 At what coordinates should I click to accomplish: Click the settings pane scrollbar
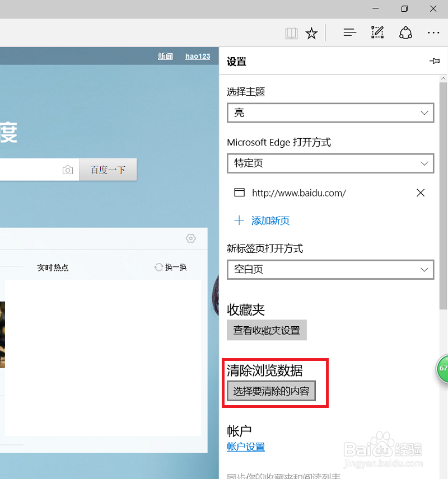443,195
